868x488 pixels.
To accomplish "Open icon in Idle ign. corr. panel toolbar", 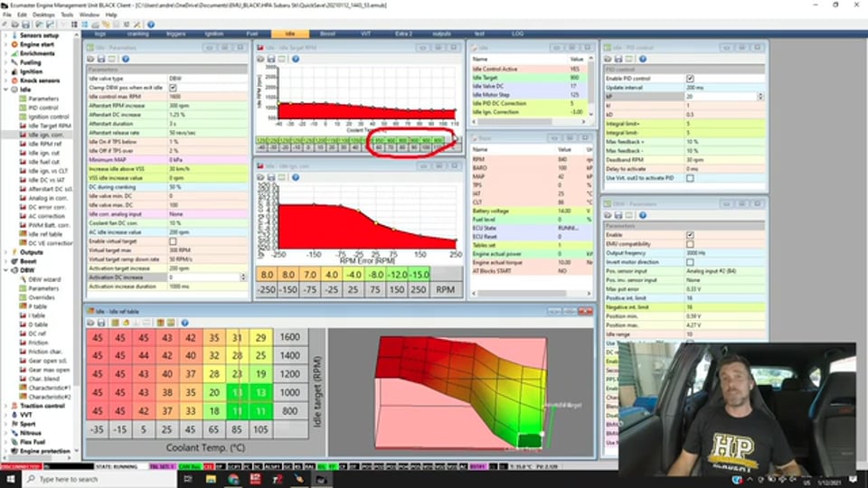I will click(260, 177).
